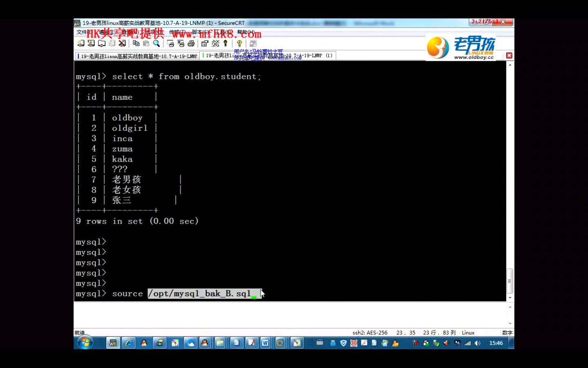Click the Copy toolbar icon
588x368 pixels.
click(x=136, y=43)
